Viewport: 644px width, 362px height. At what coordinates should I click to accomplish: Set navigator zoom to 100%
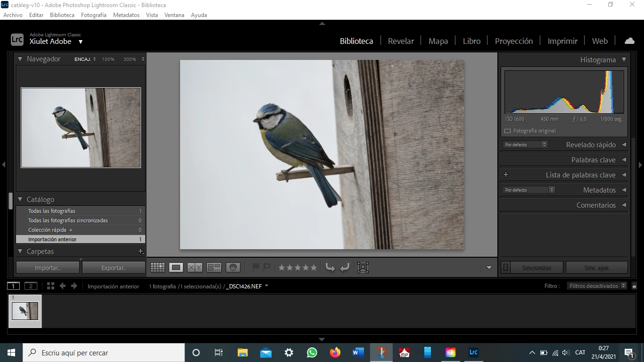(108, 59)
